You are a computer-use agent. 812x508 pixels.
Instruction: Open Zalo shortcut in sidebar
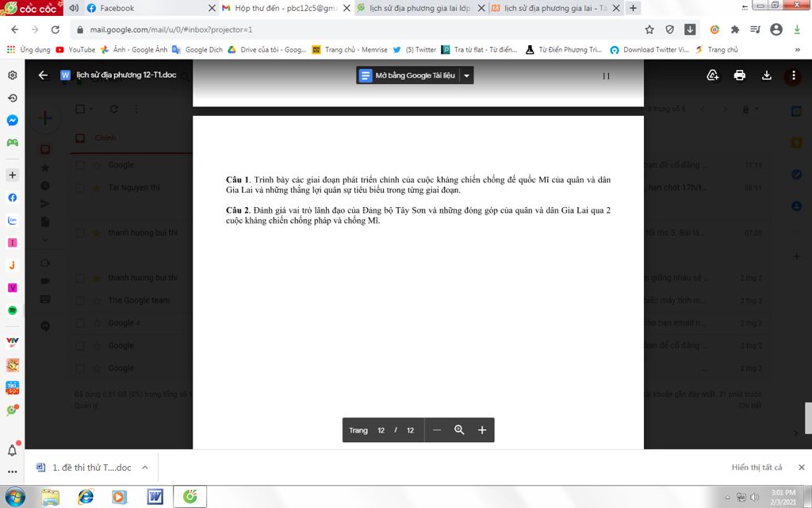coord(13,220)
